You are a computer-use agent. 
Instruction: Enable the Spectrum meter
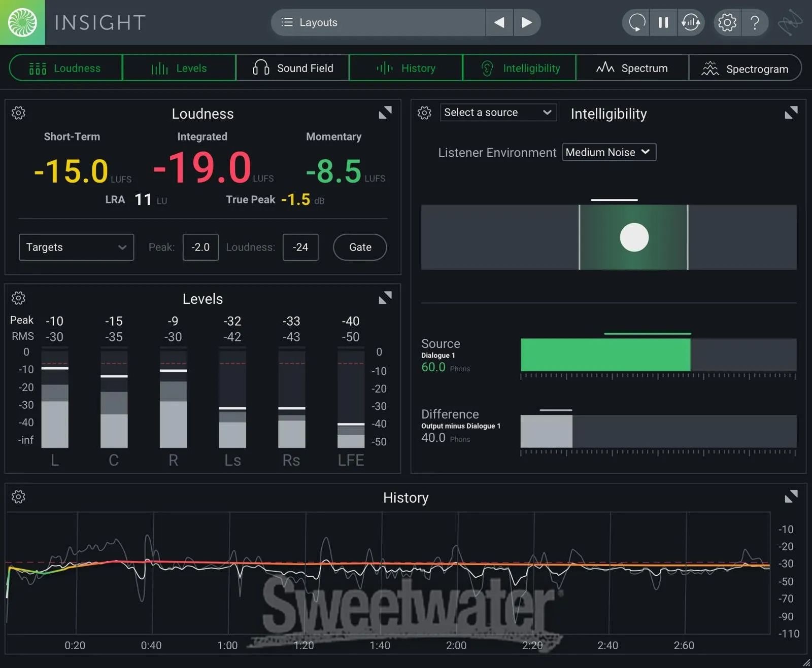click(x=632, y=68)
